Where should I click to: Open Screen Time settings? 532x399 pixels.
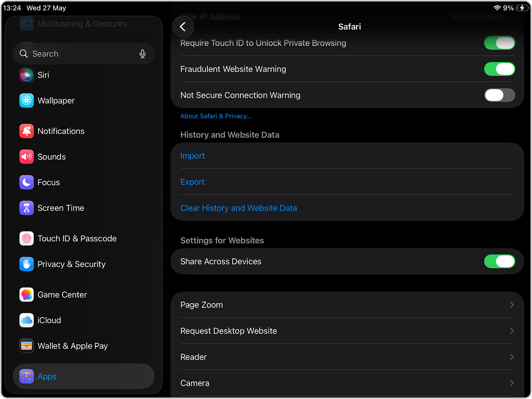pos(84,208)
